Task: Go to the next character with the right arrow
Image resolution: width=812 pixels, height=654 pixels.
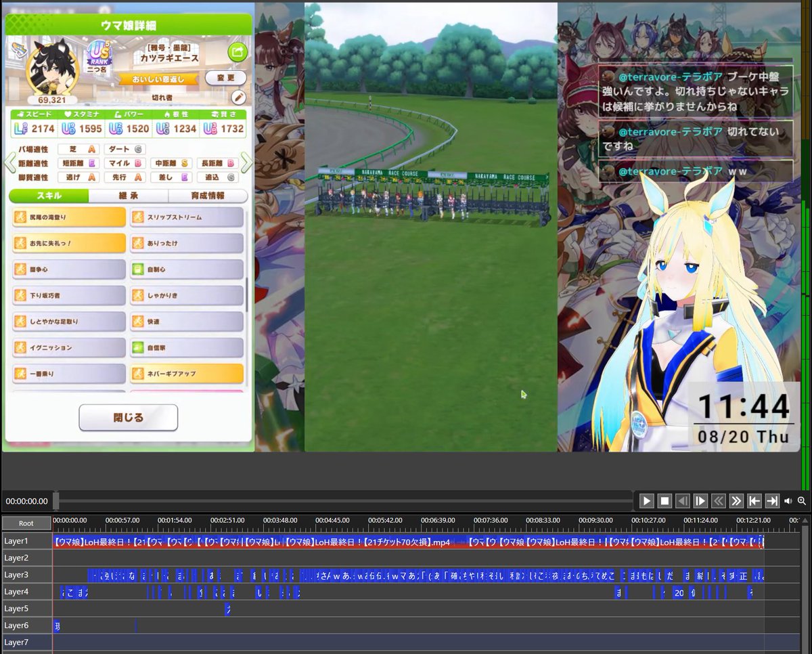Action: (x=247, y=162)
